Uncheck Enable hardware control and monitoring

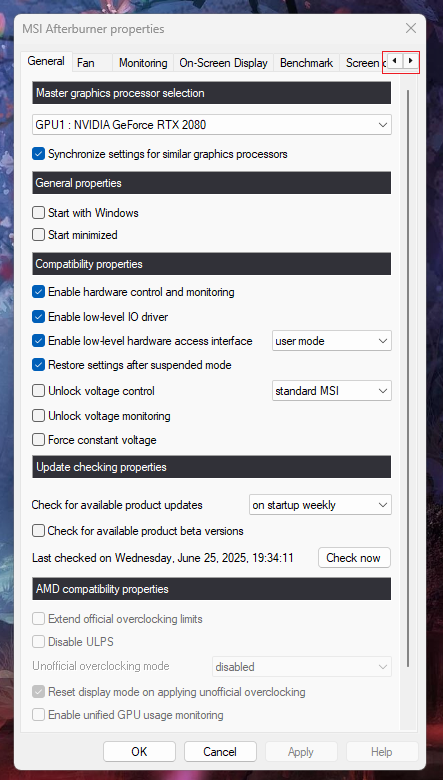pos(39,292)
